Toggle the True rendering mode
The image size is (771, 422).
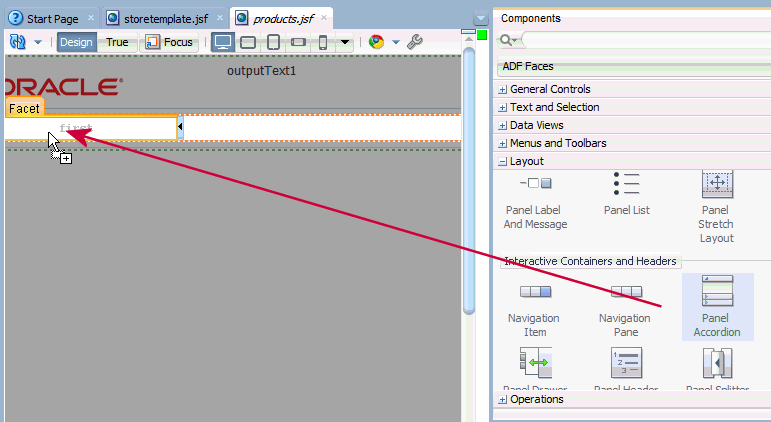pyautogui.click(x=117, y=42)
